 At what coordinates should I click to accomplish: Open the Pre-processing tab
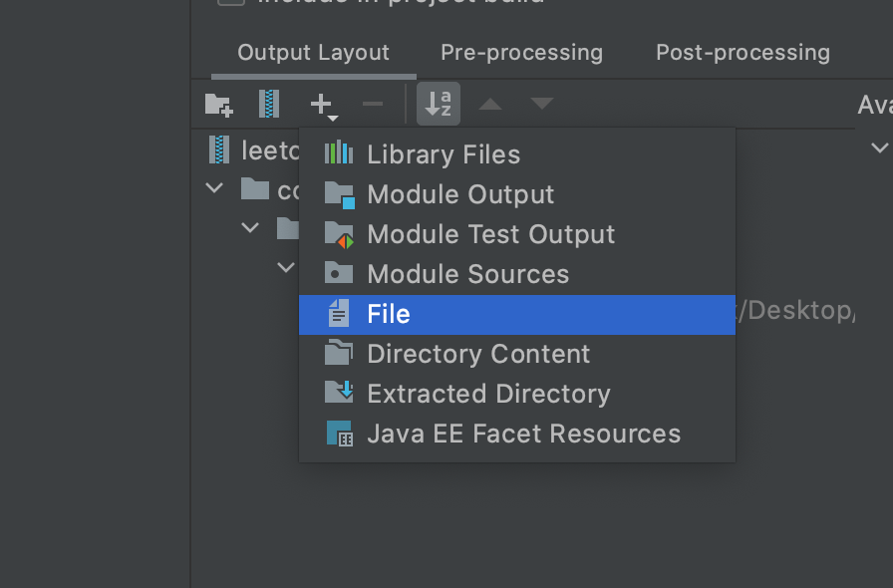pyautogui.click(x=521, y=53)
